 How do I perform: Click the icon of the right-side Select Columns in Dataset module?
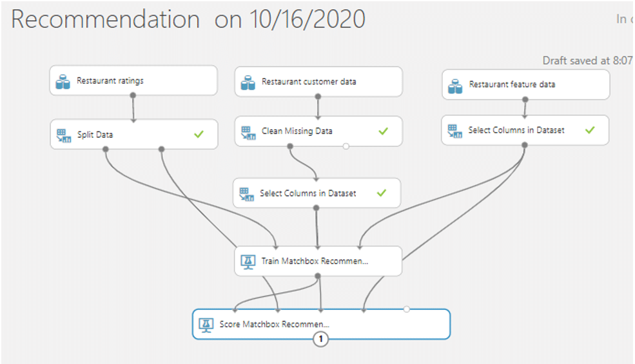[x=455, y=131]
